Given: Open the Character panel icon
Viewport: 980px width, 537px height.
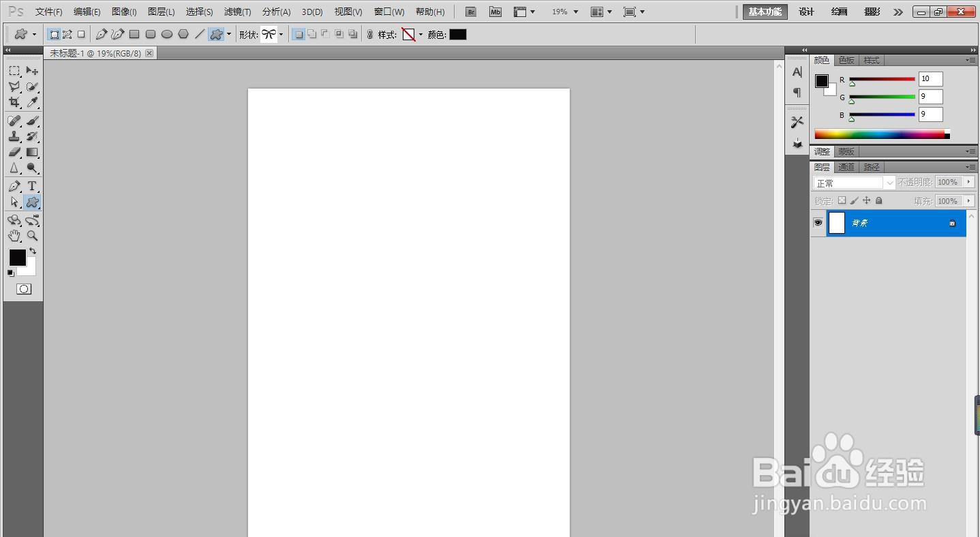Looking at the screenshot, I should (797, 72).
